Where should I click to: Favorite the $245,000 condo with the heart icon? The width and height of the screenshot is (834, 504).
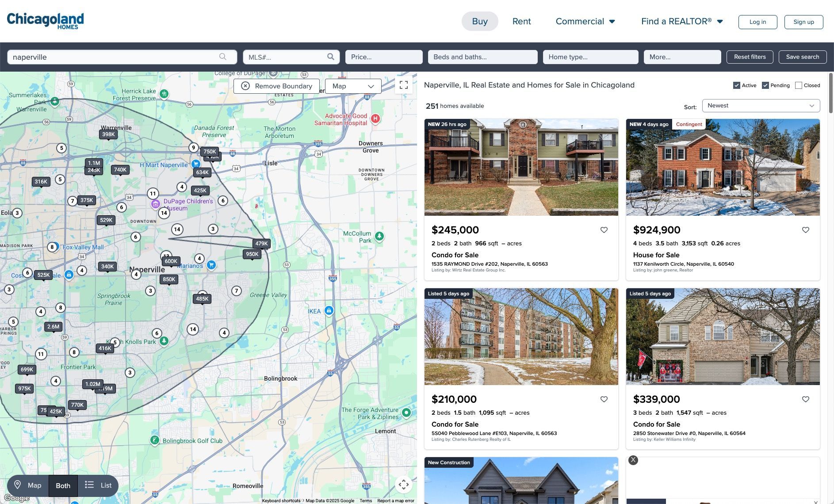[604, 230]
